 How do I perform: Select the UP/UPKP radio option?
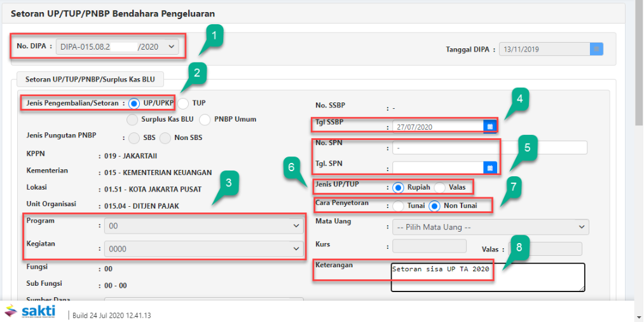(x=134, y=103)
